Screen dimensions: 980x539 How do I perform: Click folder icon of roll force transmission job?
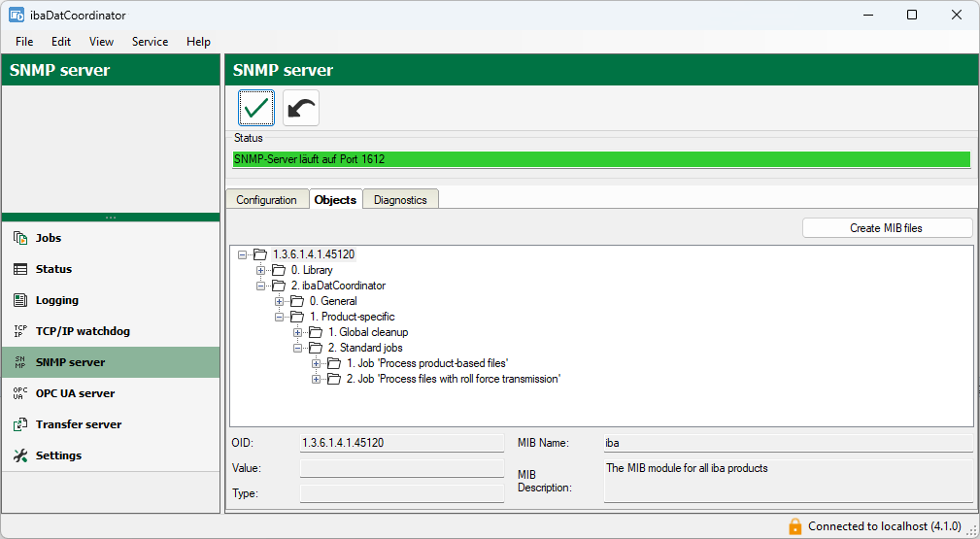(x=334, y=379)
